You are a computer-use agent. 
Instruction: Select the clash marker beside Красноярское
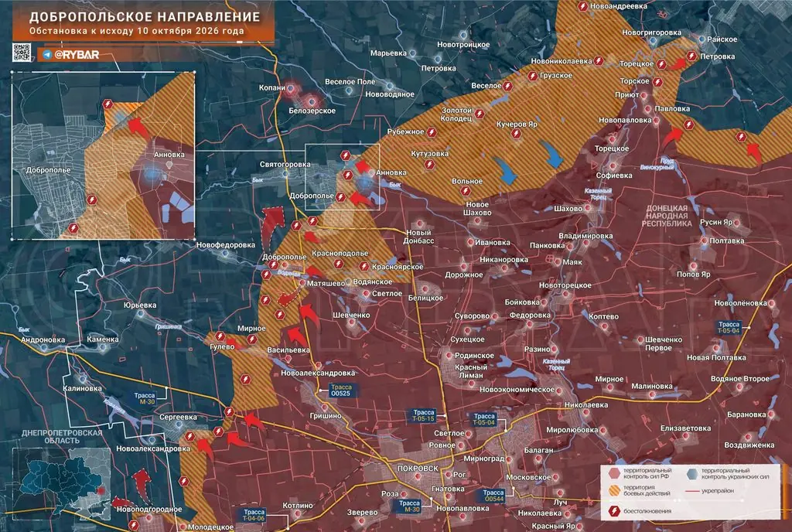point(364,266)
